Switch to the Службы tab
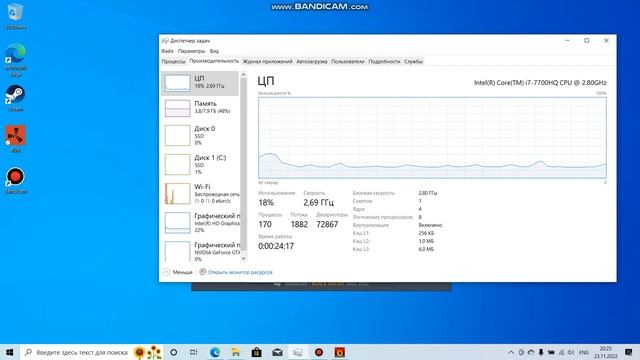This screenshot has width=640, height=360. 413,61
